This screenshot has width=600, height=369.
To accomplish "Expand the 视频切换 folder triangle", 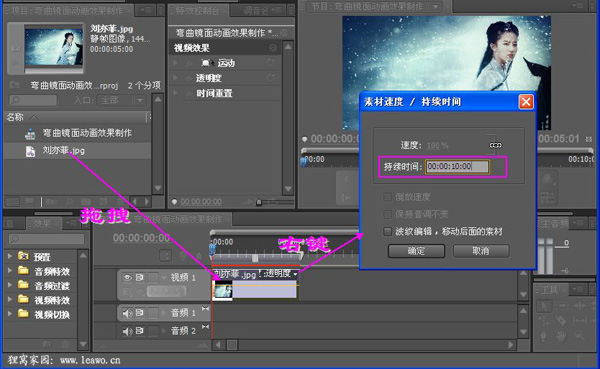I will click(10, 314).
